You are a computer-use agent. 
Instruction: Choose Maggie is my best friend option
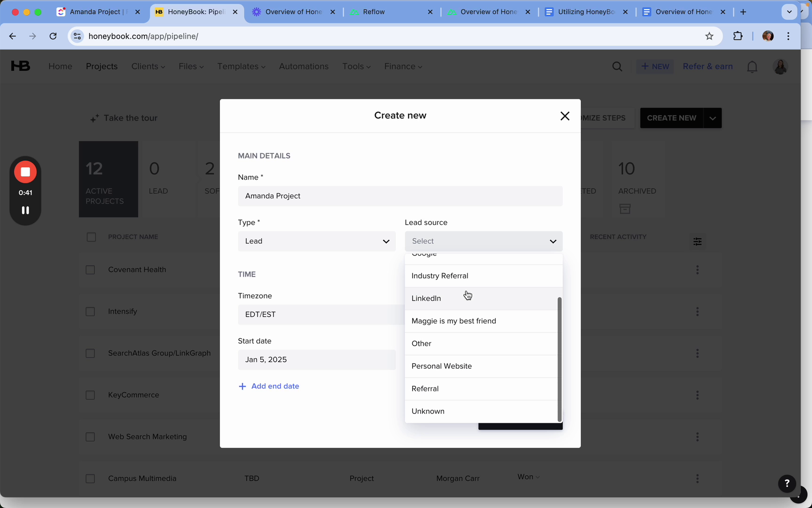481,321
